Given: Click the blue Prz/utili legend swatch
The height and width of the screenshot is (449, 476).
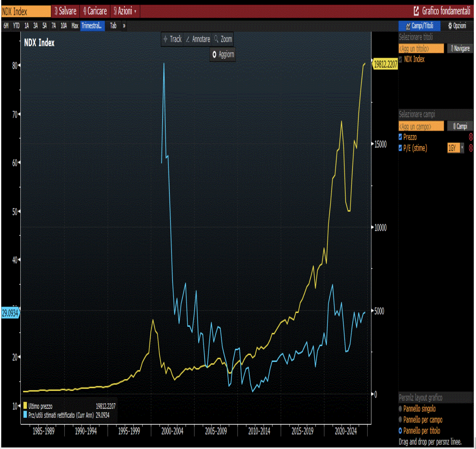Looking at the screenshot, I should pyautogui.click(x=25, y=415).
